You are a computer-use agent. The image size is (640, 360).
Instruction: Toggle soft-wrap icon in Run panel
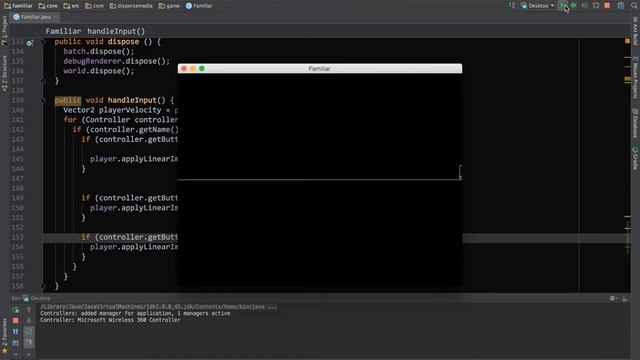[x=29, y=332]
